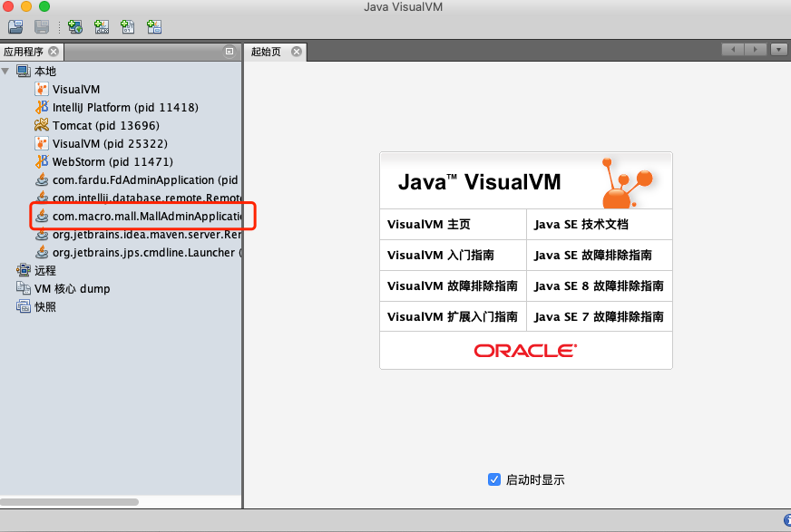Screen dimensions: 791x532
Task: Click Add VM Coredump toolbar icon
Action: point(128,26)
